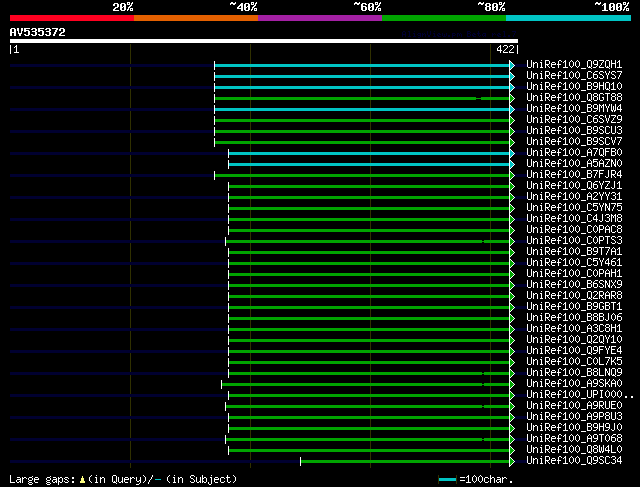640x487 pixels.
Task: Open the UniRef100_Q2RAR8 subject link
Action: pyautogui.click(x=573, y=296)
